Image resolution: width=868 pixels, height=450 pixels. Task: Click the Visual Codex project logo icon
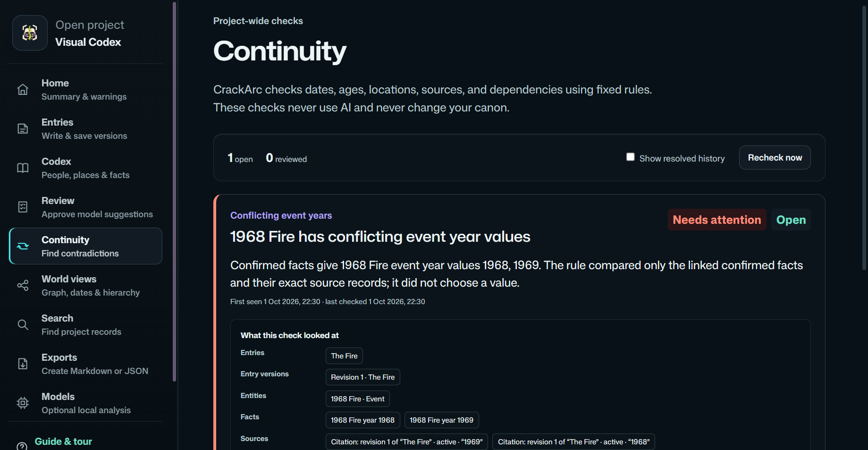30,33
